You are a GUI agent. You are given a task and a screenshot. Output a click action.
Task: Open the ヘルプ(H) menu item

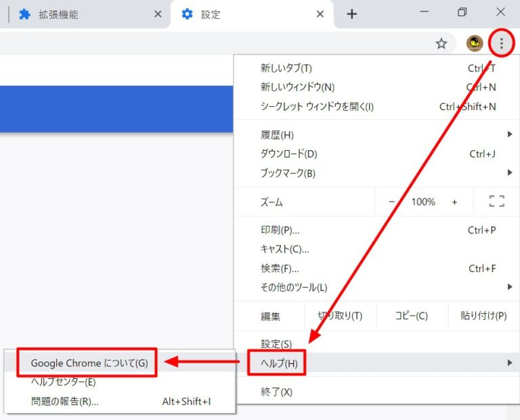point(279,363)
